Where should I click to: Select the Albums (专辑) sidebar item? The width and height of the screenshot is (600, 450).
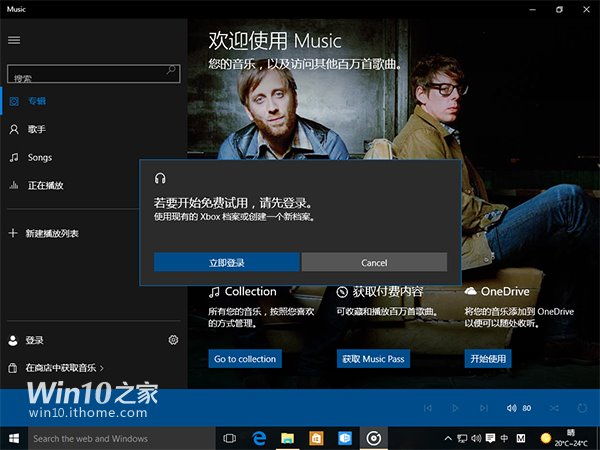[x=93, y=101]
